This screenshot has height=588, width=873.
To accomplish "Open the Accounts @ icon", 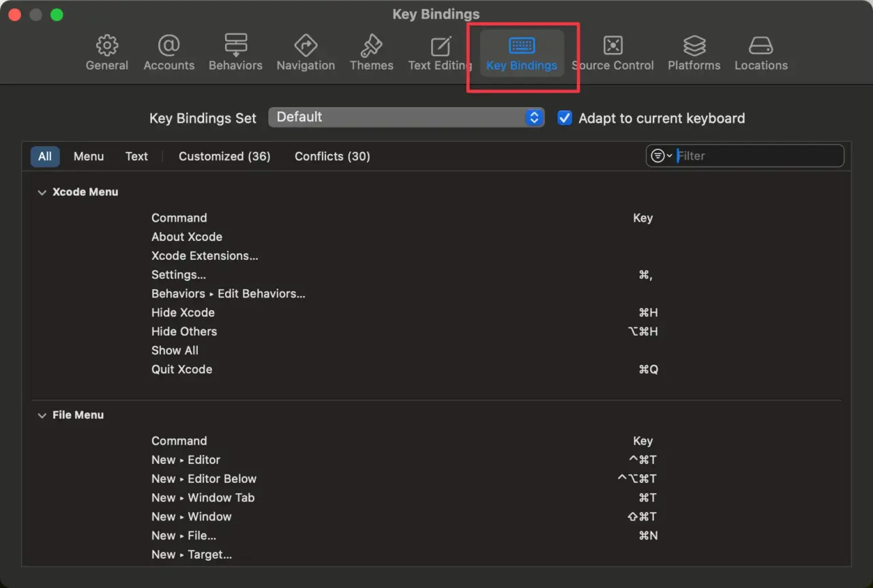I will pyautogui.click(x=168, y=46).
